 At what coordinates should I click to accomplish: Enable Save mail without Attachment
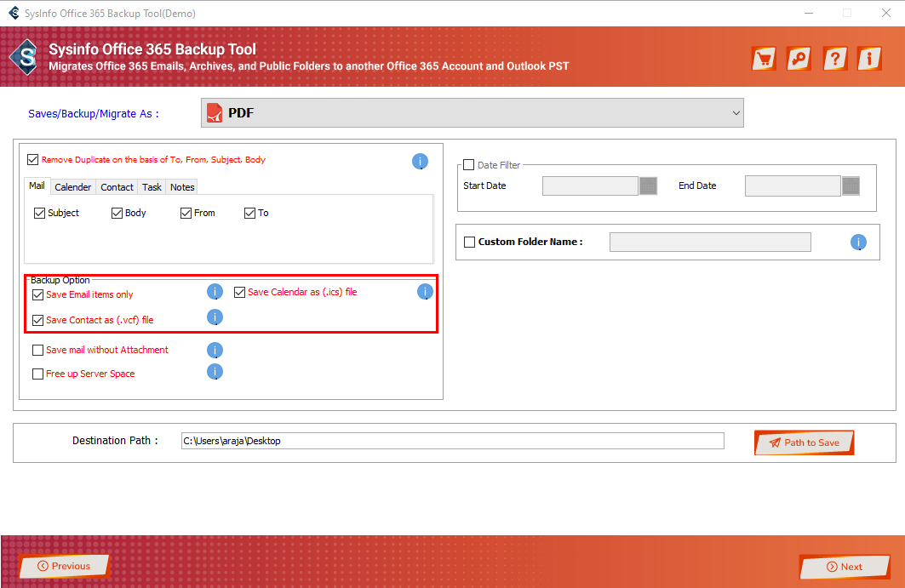(x=38, y=351)
